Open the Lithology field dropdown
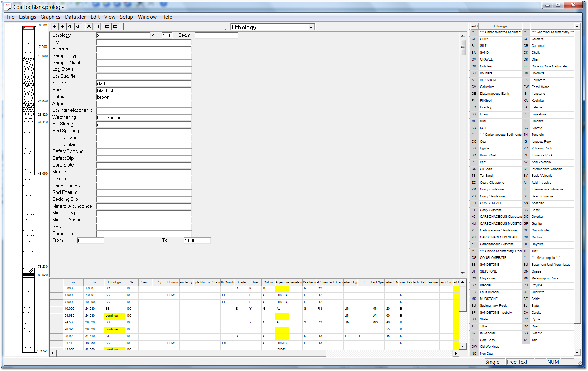The width and height of the screenshot is (588, 371). (311, 28)
